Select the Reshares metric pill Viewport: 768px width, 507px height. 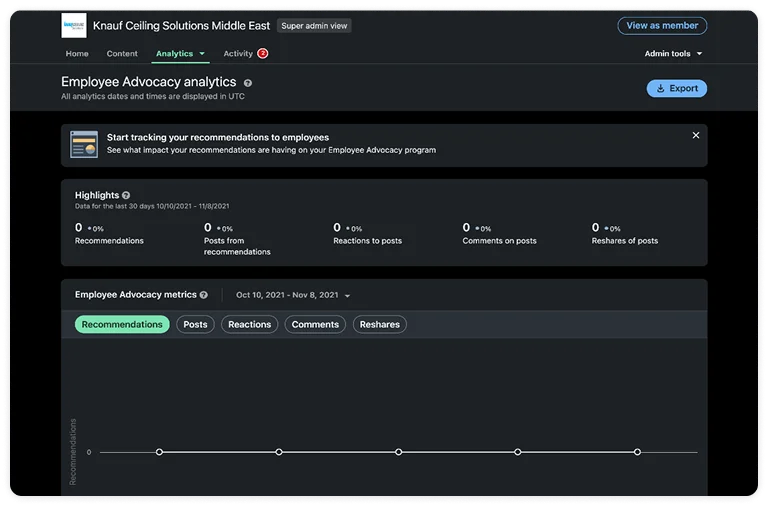click(x=380, y=324)
